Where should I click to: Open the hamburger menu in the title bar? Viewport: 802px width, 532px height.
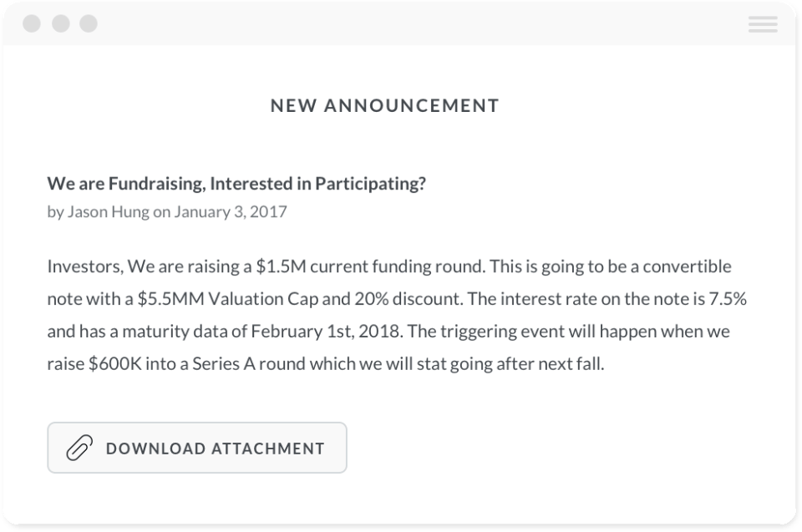click(763, 24)
